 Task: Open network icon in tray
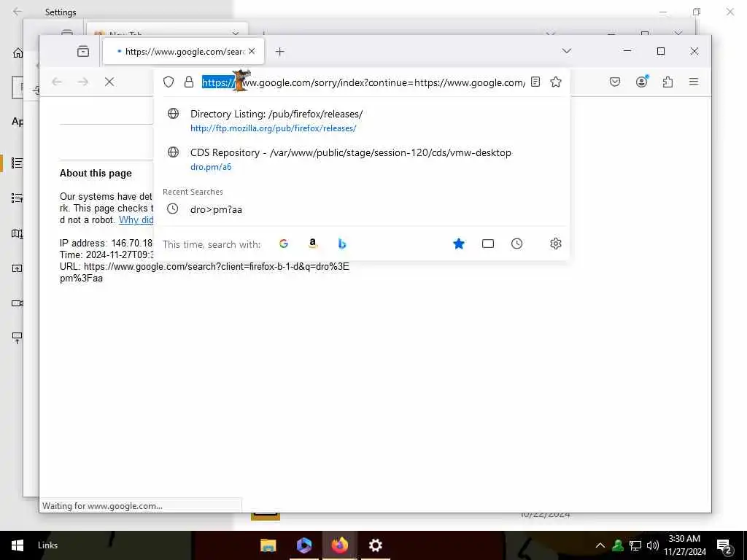pyautogui.click(x=635, y=545)
